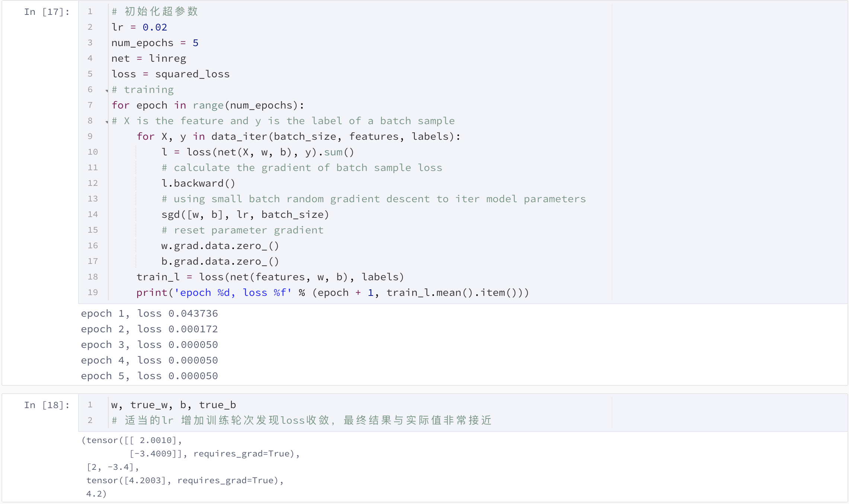Select the In [17] cell prompt

coord(47,12)
